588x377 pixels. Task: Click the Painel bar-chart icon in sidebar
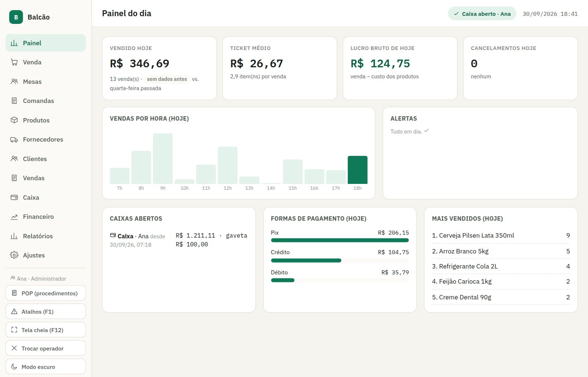point(14,43)
